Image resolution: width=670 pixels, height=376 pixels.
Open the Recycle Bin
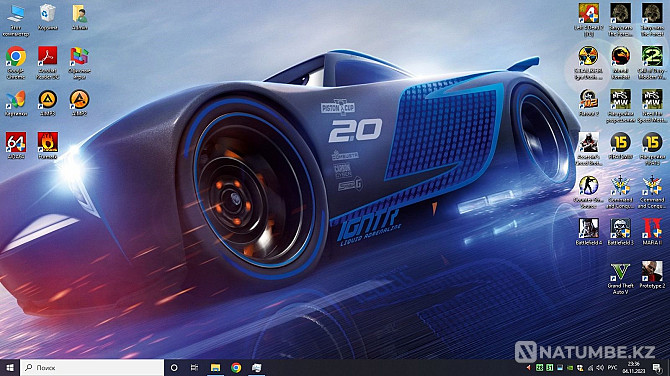47,18
